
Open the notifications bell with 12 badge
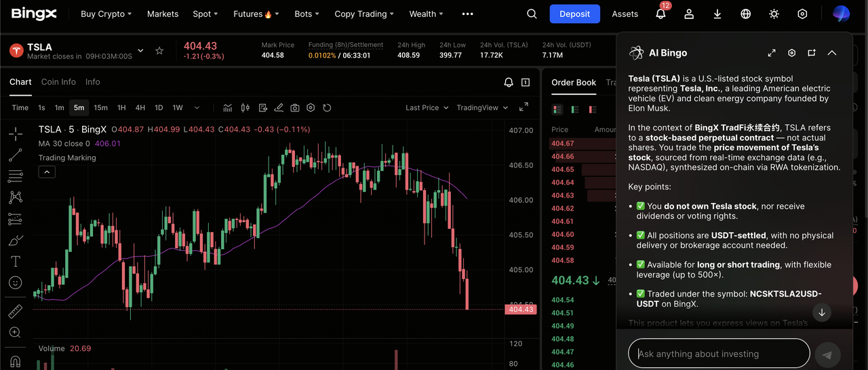tap(660, 14)
